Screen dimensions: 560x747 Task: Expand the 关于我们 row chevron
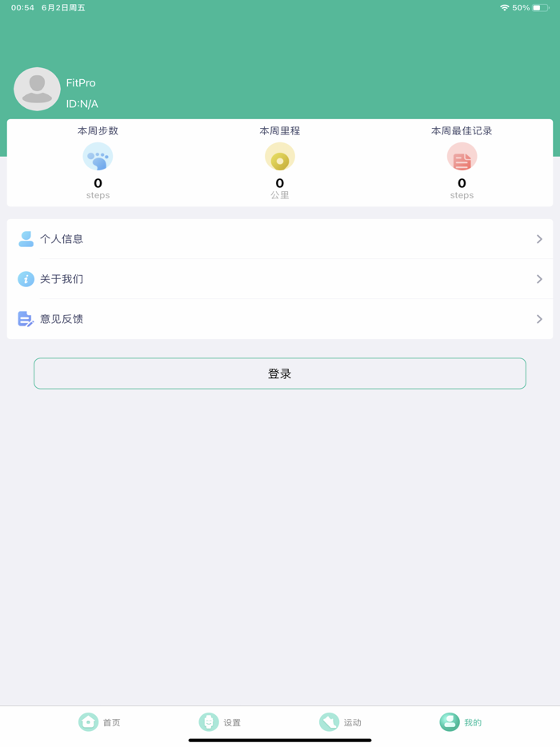click(539, 279)
